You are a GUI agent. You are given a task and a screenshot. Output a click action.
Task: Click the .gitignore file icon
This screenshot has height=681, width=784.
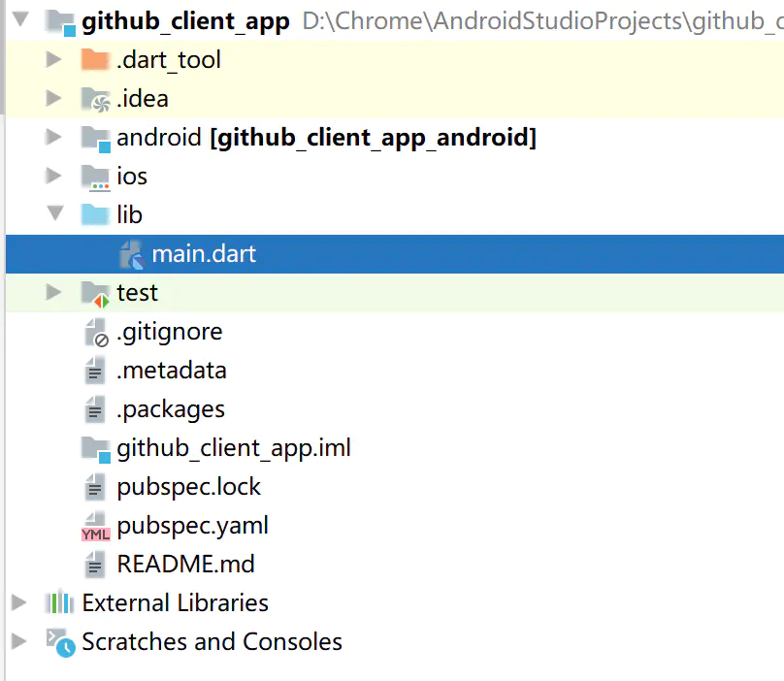point(95,332)
